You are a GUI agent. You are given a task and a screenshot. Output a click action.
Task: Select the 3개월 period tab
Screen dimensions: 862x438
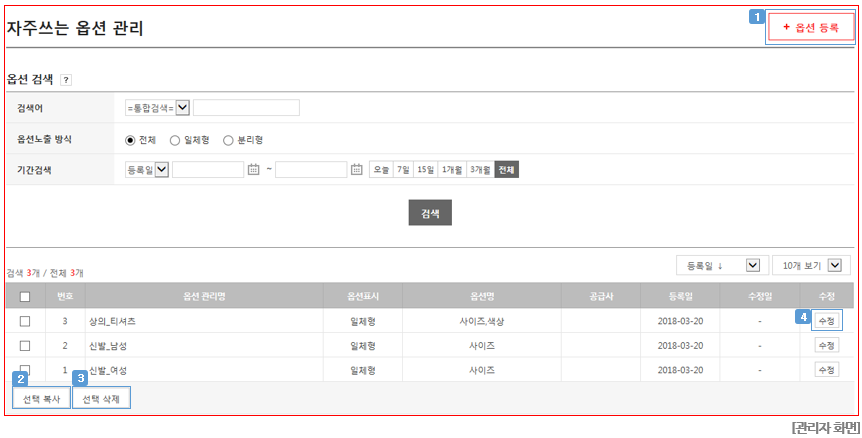click(480, 170)
